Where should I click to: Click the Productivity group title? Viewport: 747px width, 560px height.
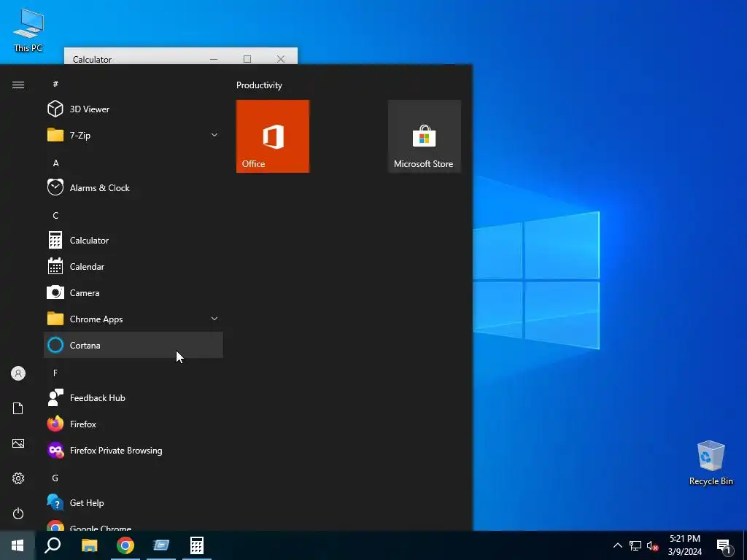[x=259, y=85]
